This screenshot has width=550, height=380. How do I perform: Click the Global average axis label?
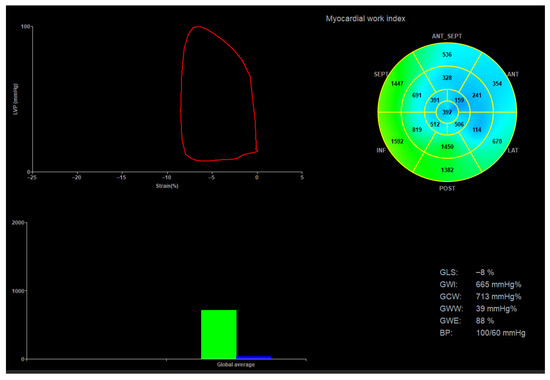236,365
